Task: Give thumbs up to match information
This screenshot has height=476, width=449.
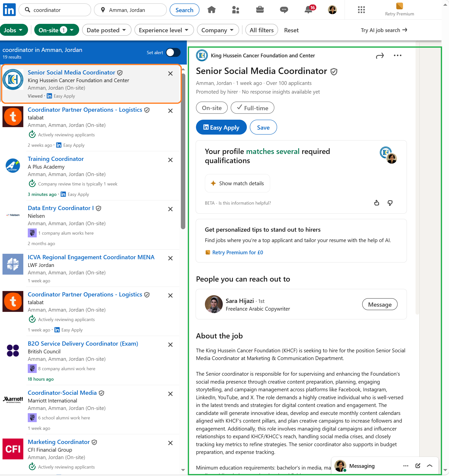Action: [377, 203]
